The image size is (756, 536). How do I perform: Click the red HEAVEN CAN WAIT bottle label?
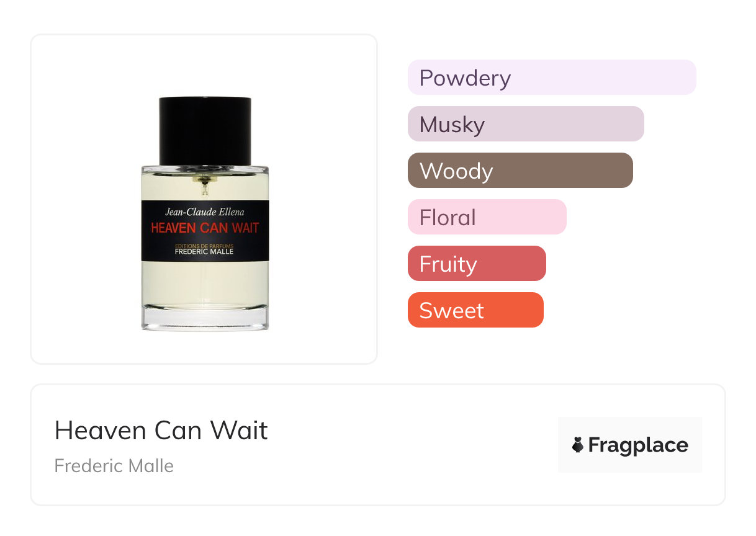tap(205, 228)
